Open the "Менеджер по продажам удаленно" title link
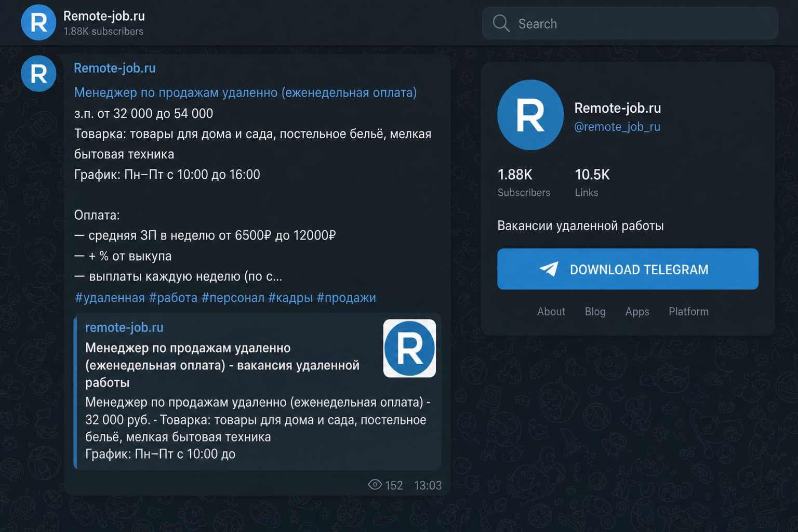Image resolution: width=798 pixels, height=532 pixels. click(245, 92)
